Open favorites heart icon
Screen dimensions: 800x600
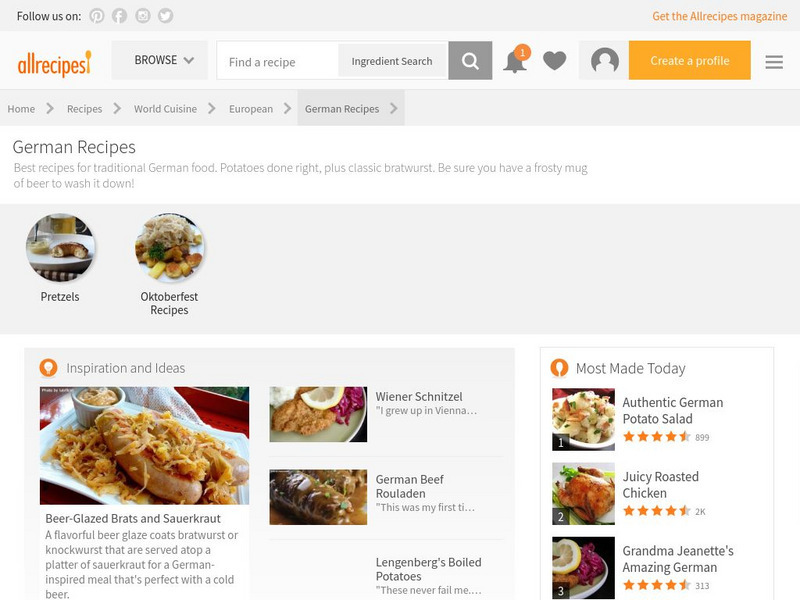click(x=555, y=61)
